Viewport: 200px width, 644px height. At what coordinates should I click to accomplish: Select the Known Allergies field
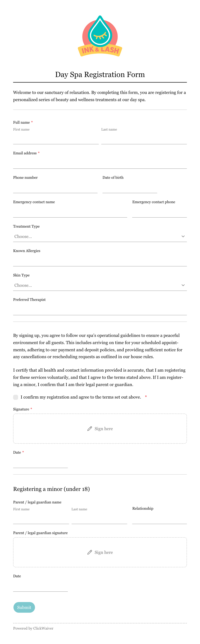pos(100,261)
